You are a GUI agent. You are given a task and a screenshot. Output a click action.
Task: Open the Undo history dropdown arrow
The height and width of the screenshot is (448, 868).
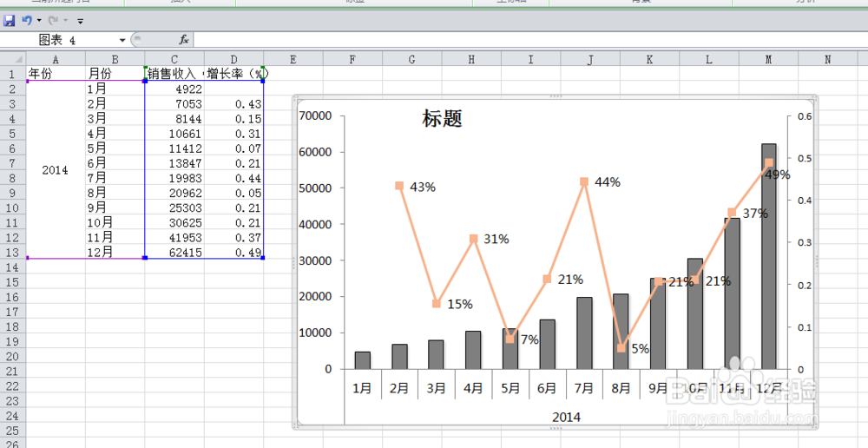click(39, 21)
